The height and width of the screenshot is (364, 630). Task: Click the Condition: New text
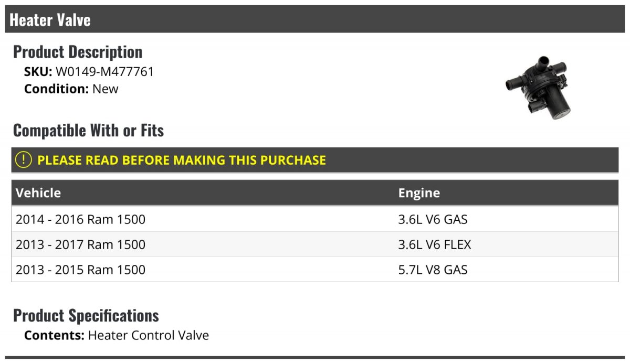point(71,89)
